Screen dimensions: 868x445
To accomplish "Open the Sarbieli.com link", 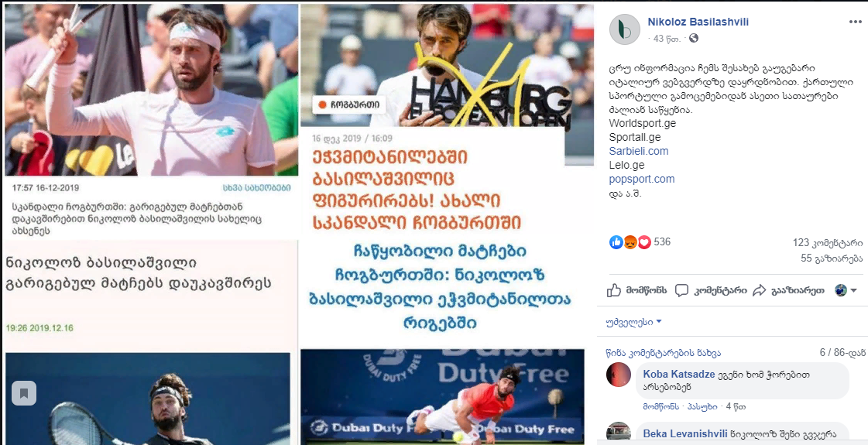I will click(638, 151).
